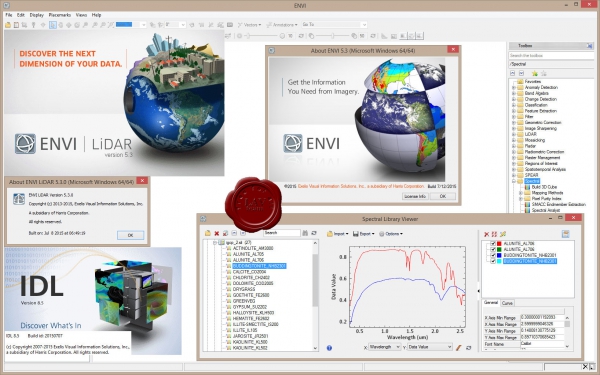Uncheck the red ALUNITE_AL706 curve checkbox
Image resolution: width=600 pixels, height=375 pixels.
pyautogui.click(x=493, y=243)
